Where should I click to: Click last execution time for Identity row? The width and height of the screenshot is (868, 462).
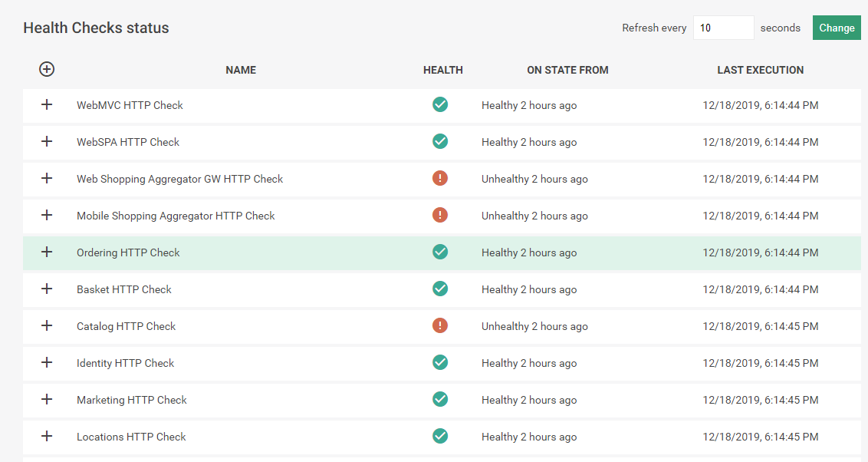point(761,363)
